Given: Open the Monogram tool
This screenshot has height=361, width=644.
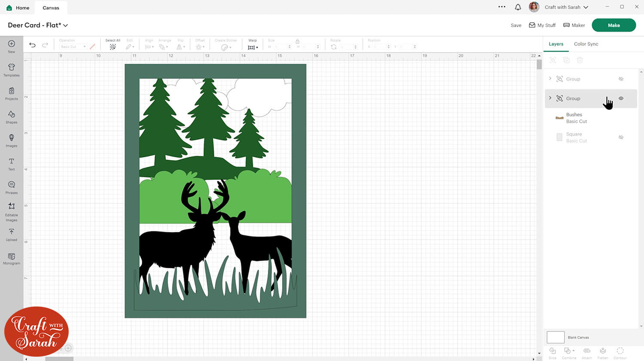Looking at the screenshot, I should [x=12, y=258].
